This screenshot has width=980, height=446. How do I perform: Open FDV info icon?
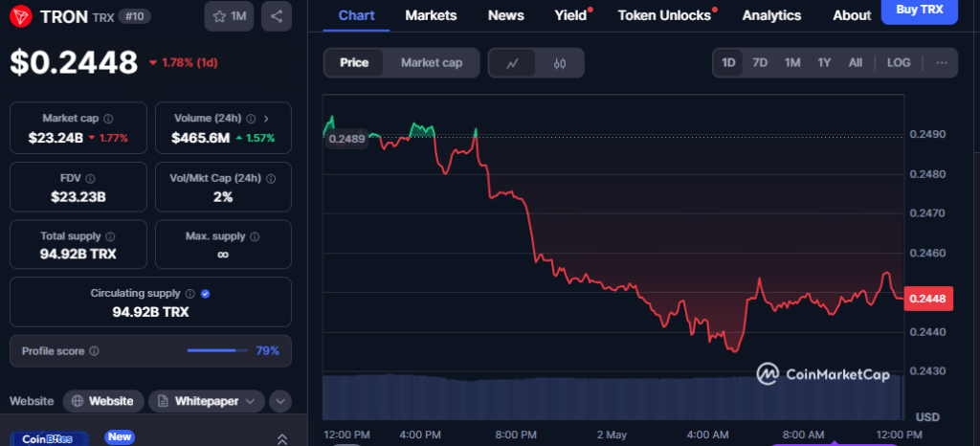[x=90, y=179]
